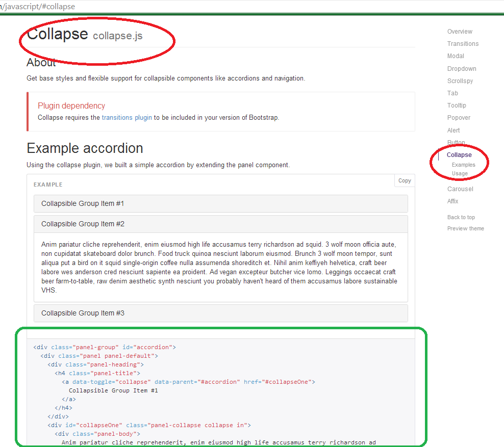Open Popover section from sidebar
504x447 pixels.
tap(459, 118)
